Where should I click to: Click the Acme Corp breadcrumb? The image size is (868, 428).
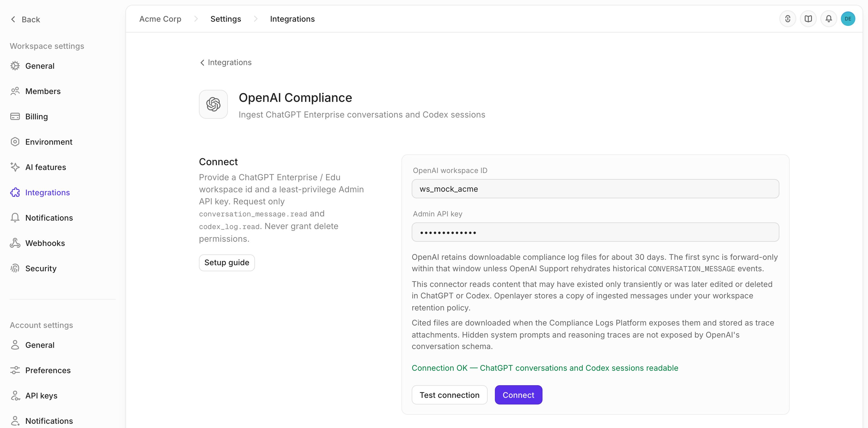click(160, 19)
